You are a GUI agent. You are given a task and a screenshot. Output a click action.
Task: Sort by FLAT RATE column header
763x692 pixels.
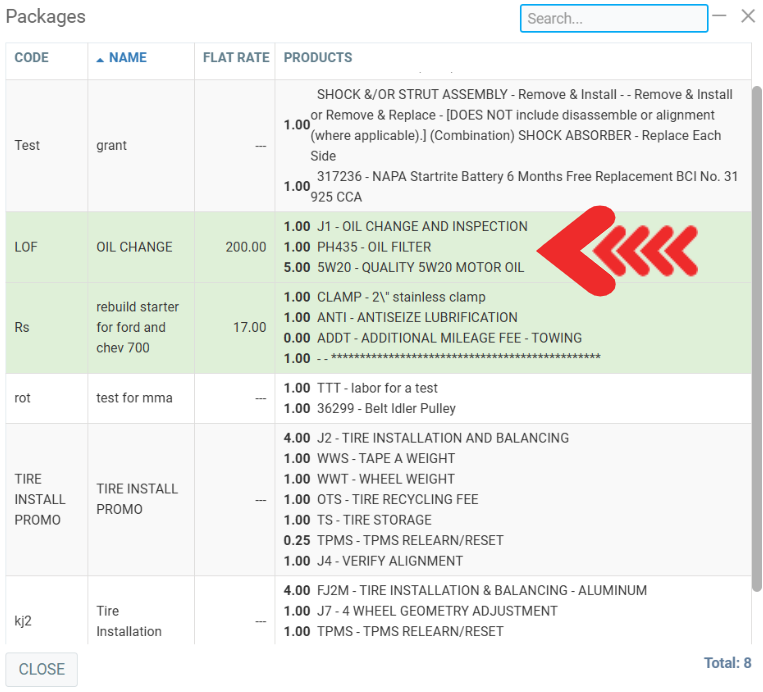coord(236,58)
